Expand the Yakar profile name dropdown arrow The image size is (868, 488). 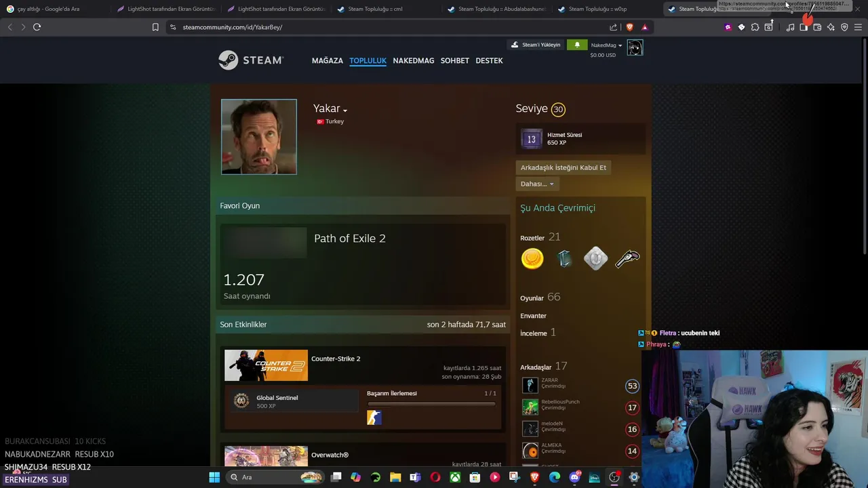point(345,110)
